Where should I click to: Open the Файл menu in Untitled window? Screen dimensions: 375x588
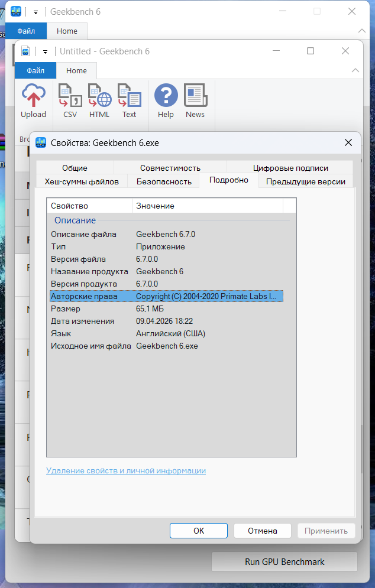pos(35,70)
